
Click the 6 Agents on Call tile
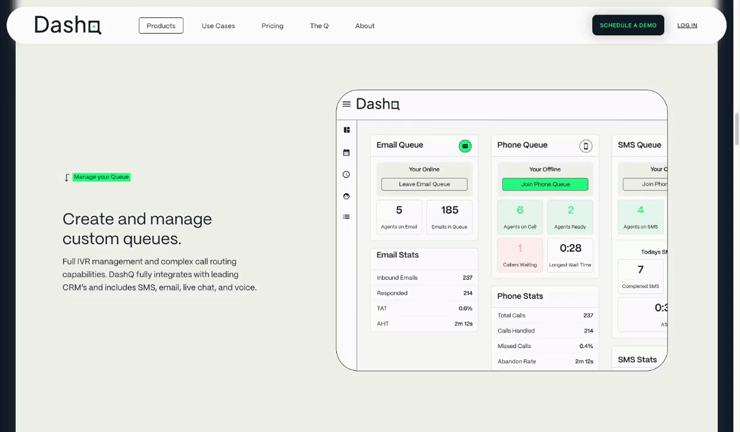coord(520,217)
